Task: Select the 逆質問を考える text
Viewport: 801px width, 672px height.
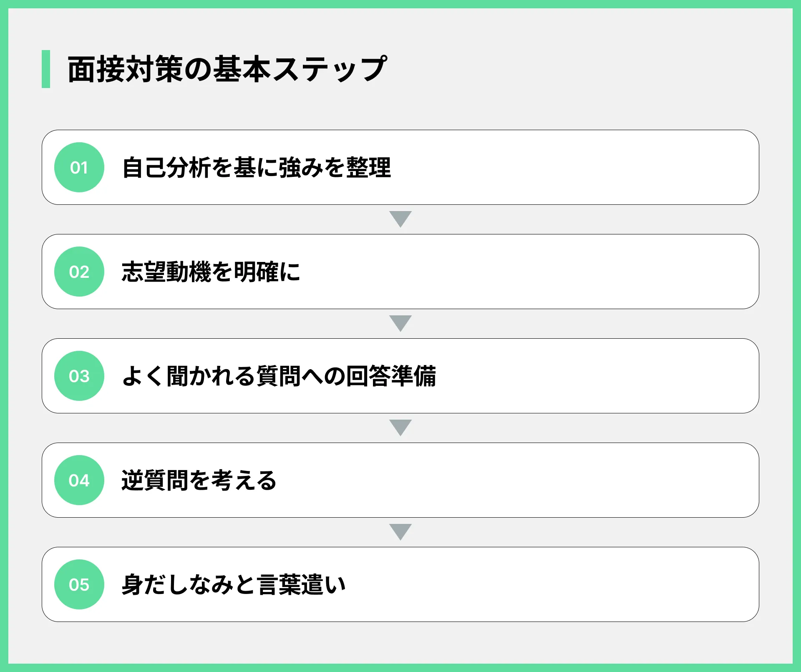Action: 199,480
